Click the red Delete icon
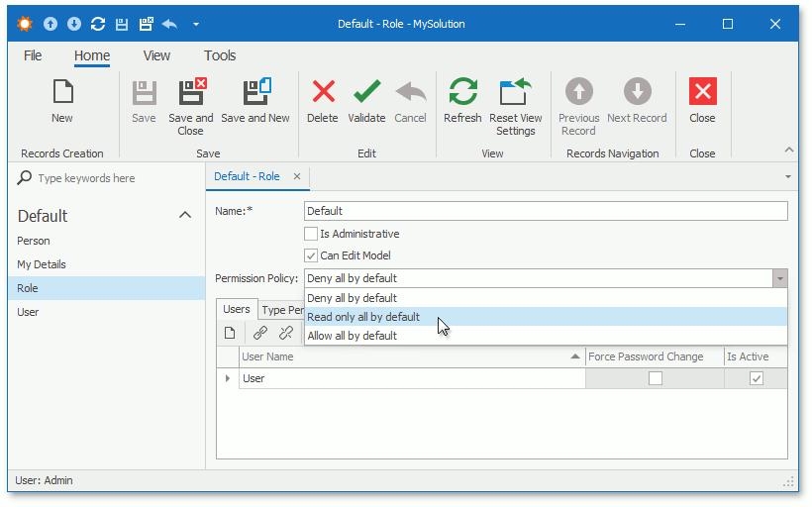The height and width of the screenshot is (507, 812). (x=323, y=93)
